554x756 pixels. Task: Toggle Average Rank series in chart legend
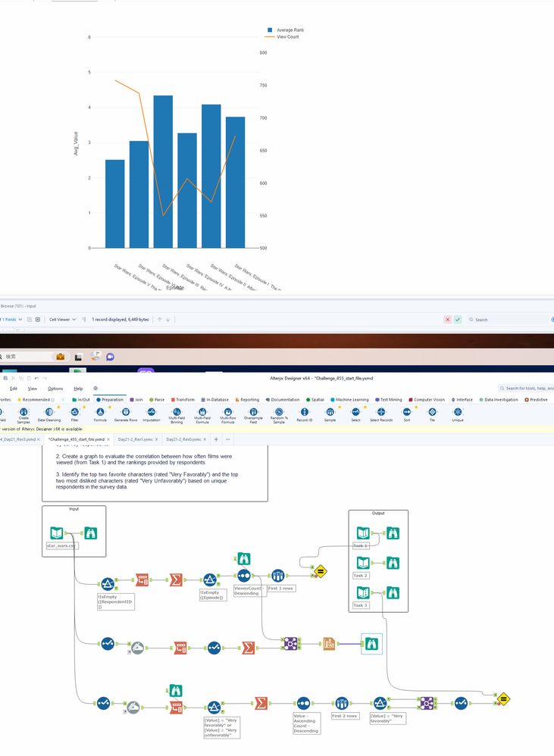pyautogui.click(x=286, y=30)
